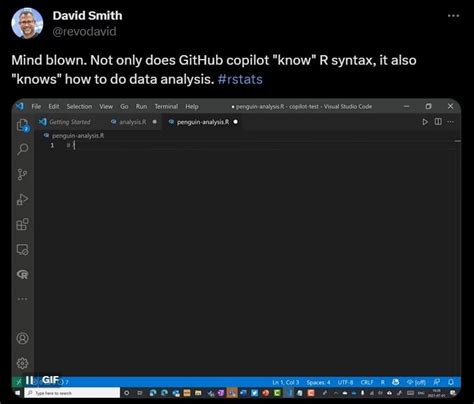This screenshot has height=404, width=474.
Task: Click the penguin-analysis.R breadcrumb
Action: (x=74, y=136)
